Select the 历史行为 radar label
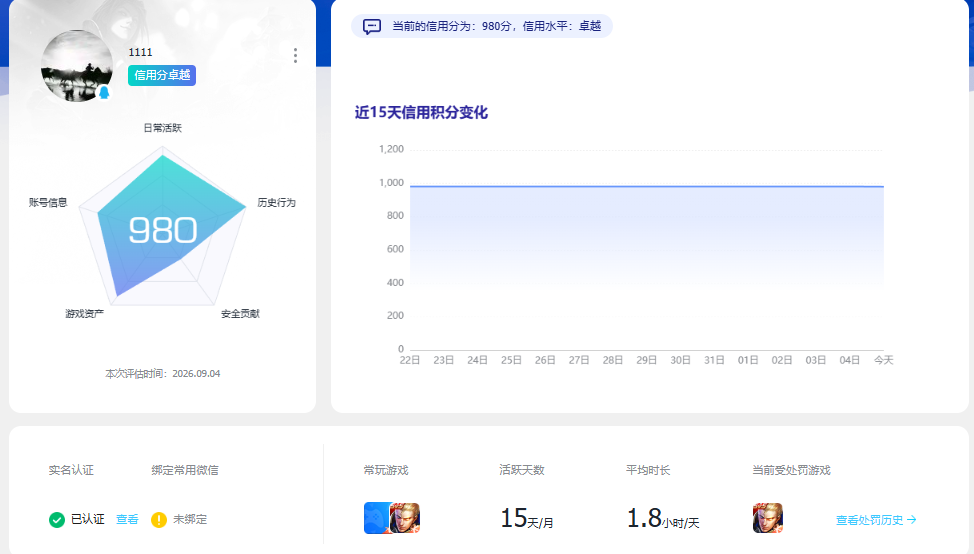This screenshot has width=974, height=554. click(x=276, y=202)
